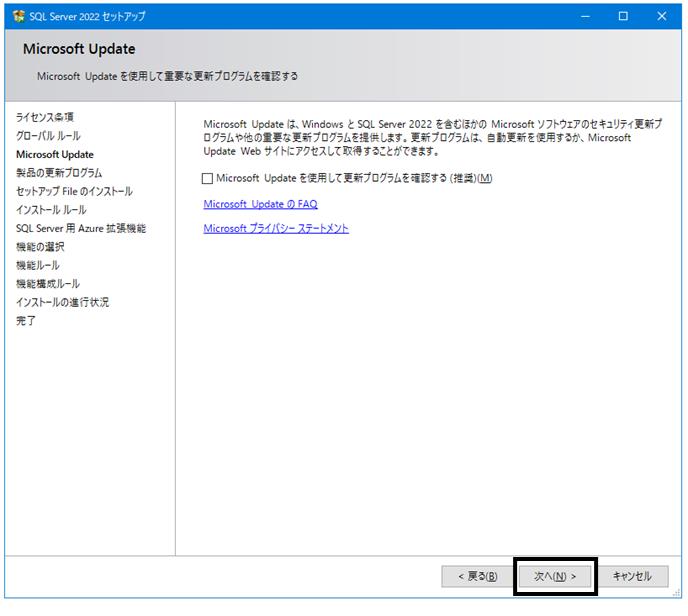
Task: Maximize the SQL Server 2022 setup window
Action: tap(623, 16)
